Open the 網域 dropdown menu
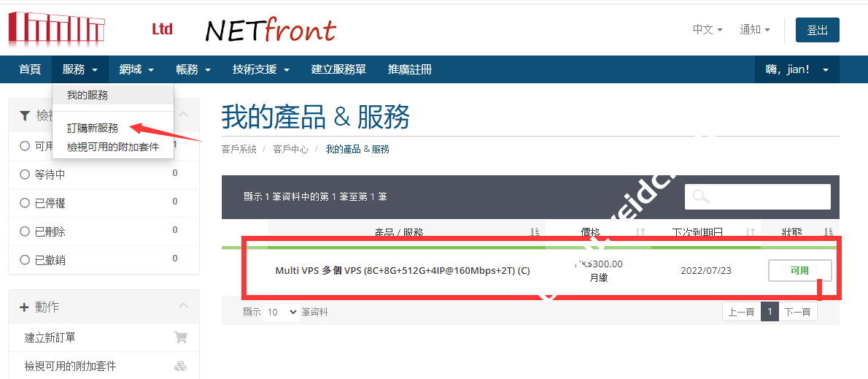Viewport: 868px width, 379px height. [x=136, y=70]
